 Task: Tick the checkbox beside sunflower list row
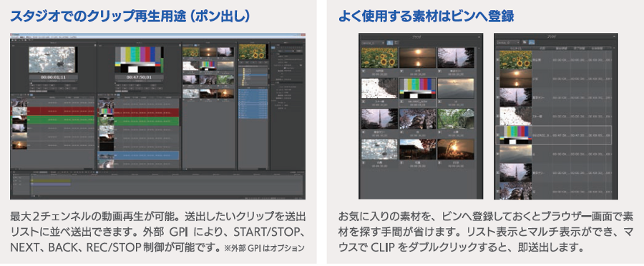click(497, 60)
